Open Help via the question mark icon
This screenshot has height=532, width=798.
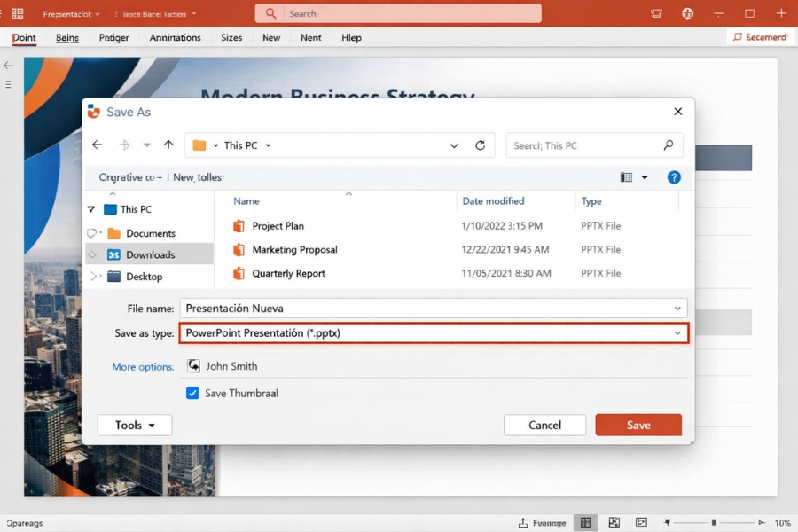(x=674, y=176)
